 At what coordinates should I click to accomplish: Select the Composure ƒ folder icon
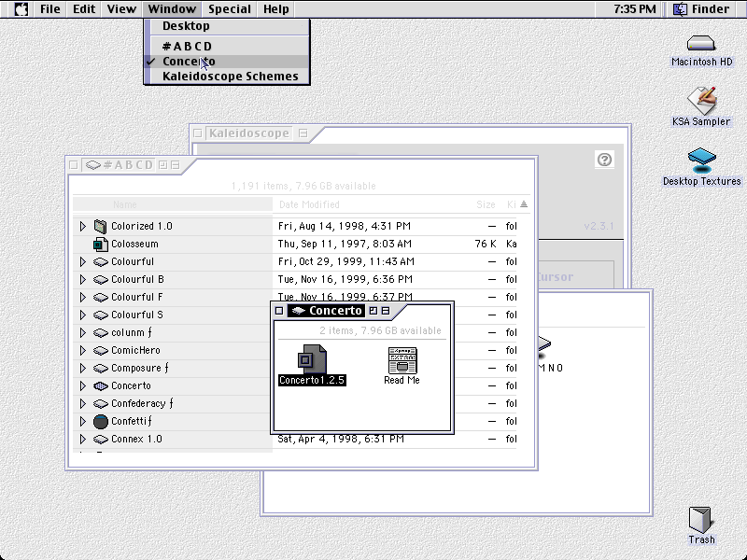(x=100, y=368)
